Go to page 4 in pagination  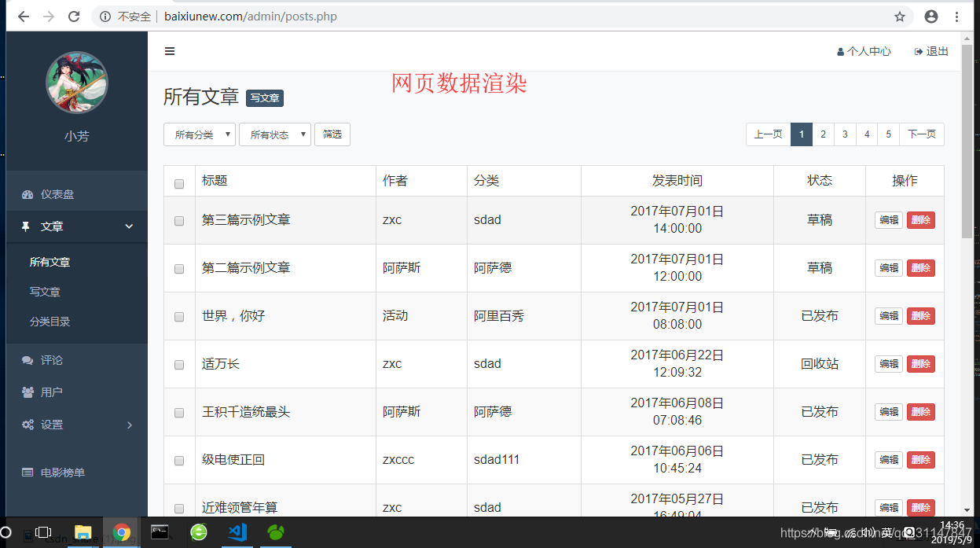pyautogui.click(x=867, y=134)
